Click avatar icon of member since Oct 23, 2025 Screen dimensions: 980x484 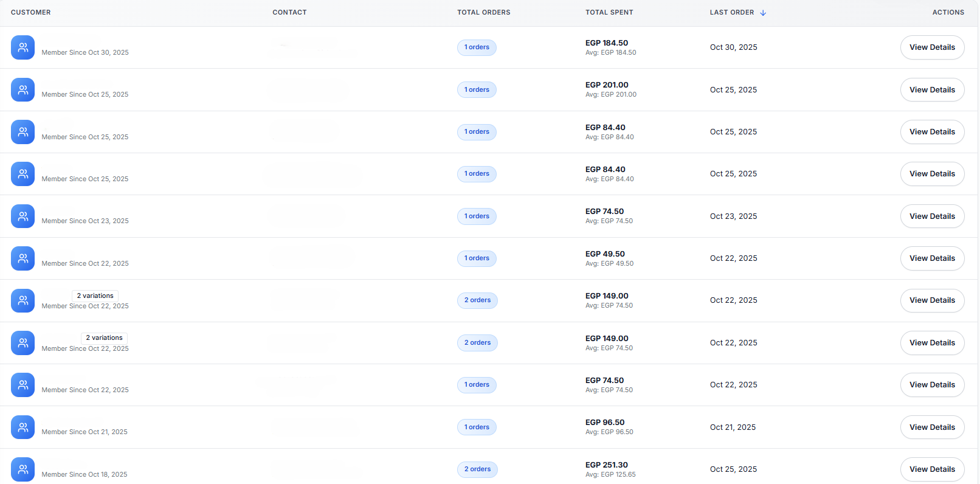click(22, 216)
